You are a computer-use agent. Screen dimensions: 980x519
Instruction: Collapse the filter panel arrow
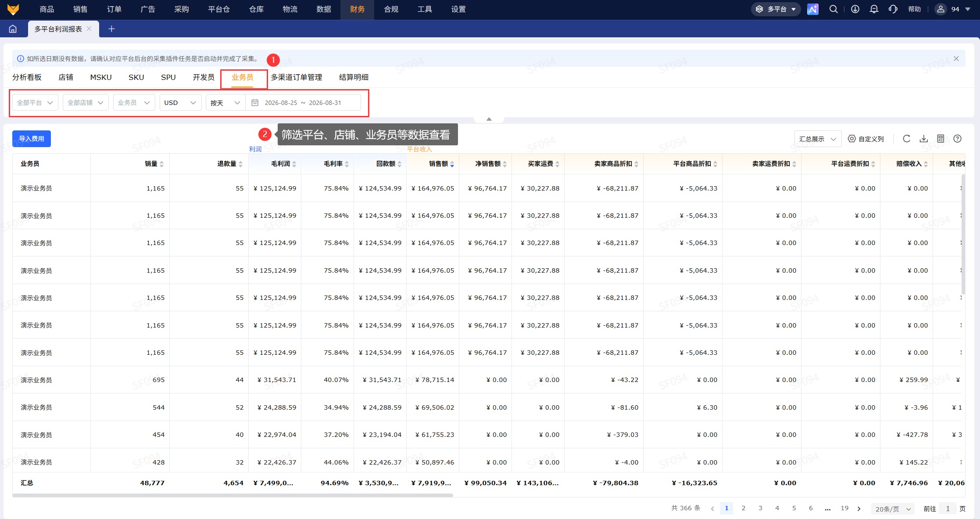click(x=489, y=119)
